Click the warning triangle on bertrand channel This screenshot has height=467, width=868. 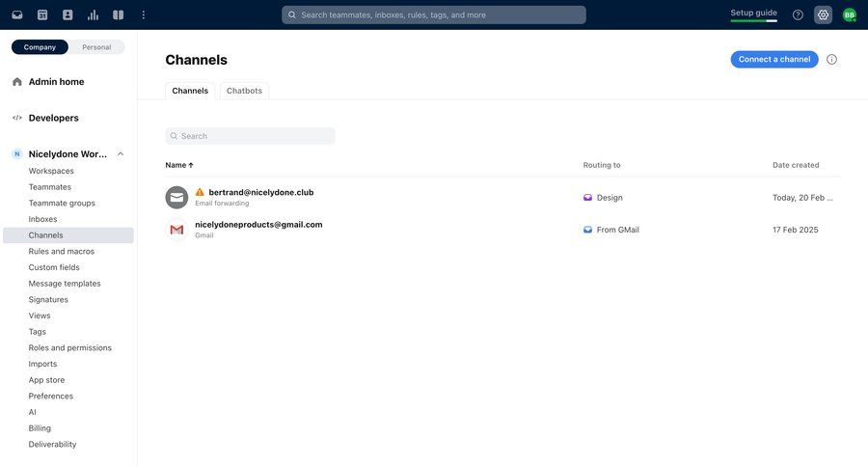[x=200, y=192]
